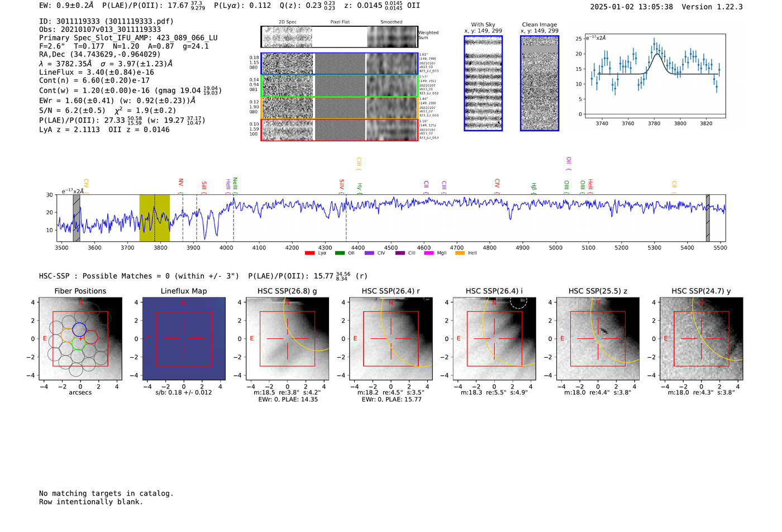Click the Clean Image thumbnail

point(540,83)
